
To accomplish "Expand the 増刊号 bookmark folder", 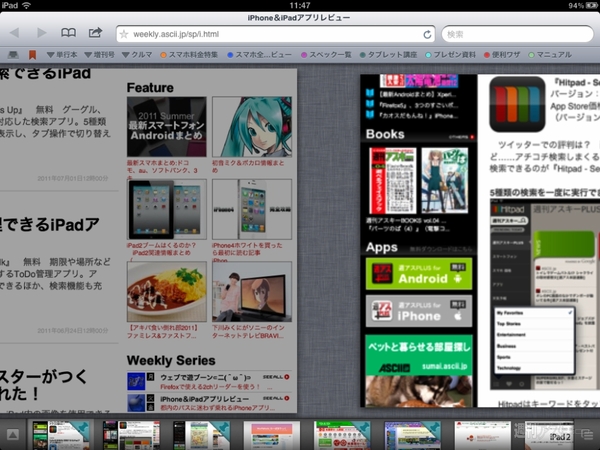I will (99, 55).
